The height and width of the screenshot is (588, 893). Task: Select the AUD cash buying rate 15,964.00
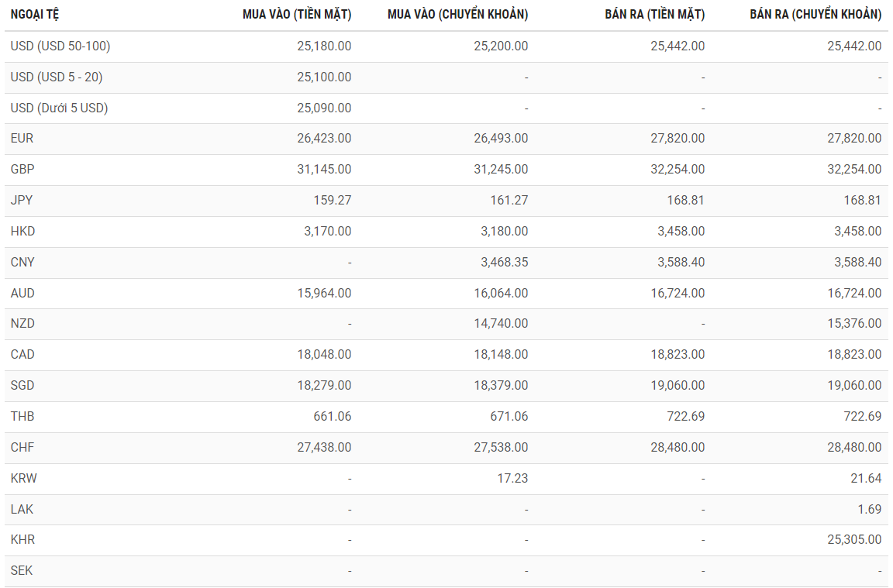click(324, 294)
